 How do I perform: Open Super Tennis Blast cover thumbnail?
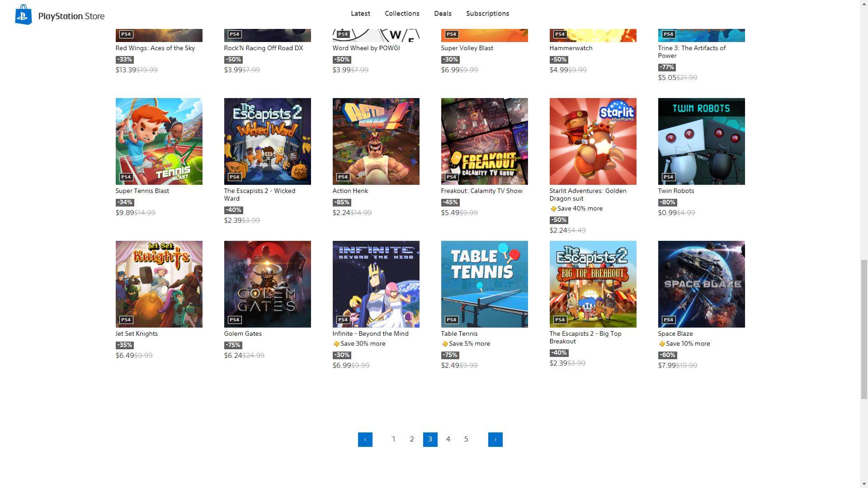(159, 141)
